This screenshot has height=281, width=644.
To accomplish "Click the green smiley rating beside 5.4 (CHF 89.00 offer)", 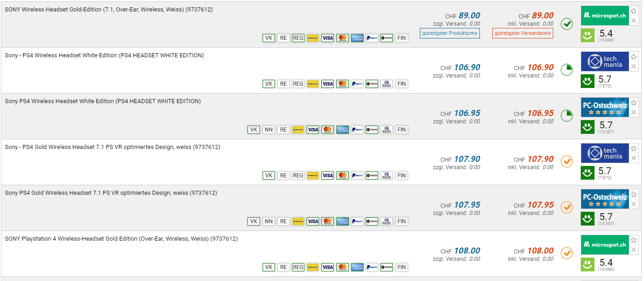I will 587,35.
